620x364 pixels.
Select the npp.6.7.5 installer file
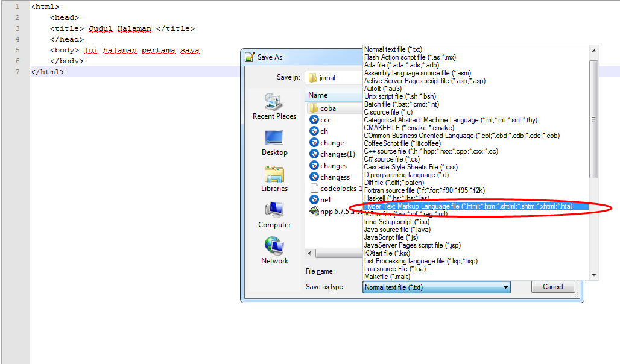[327, 211]
